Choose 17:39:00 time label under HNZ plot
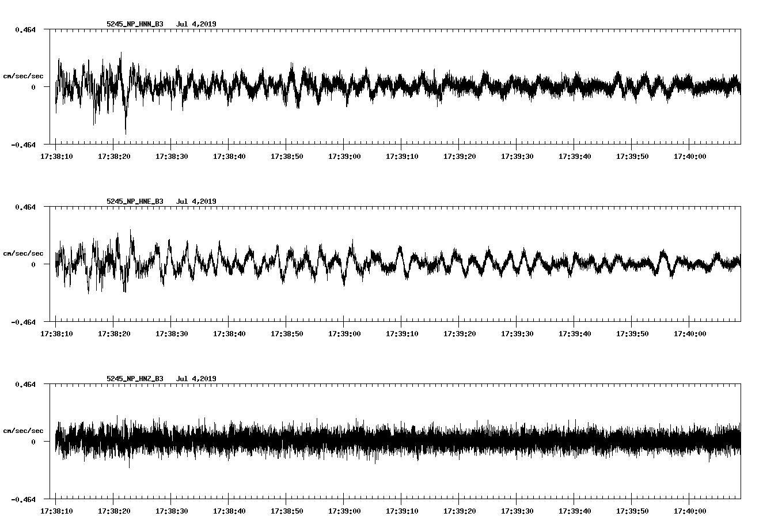Viewport: 782px width, 532px height. 344,511
